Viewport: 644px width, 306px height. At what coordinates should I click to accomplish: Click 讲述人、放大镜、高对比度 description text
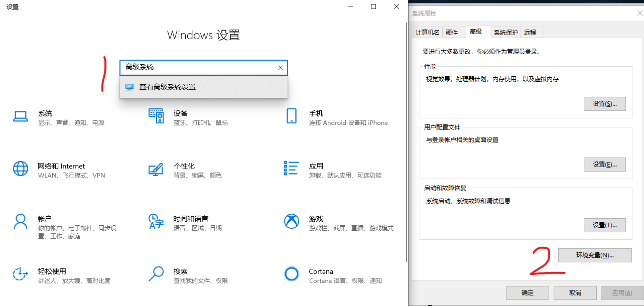click(x=74, y=281)
